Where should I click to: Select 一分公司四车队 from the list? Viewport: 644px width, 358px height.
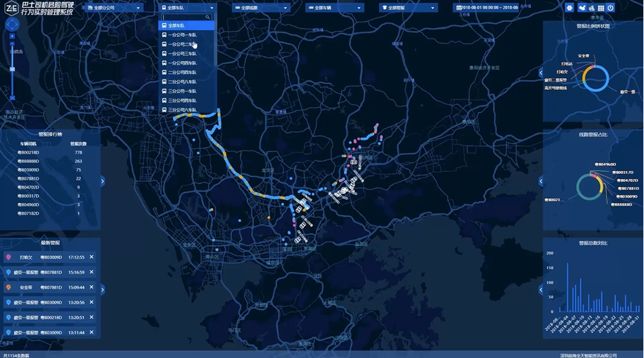pos(187,63)
